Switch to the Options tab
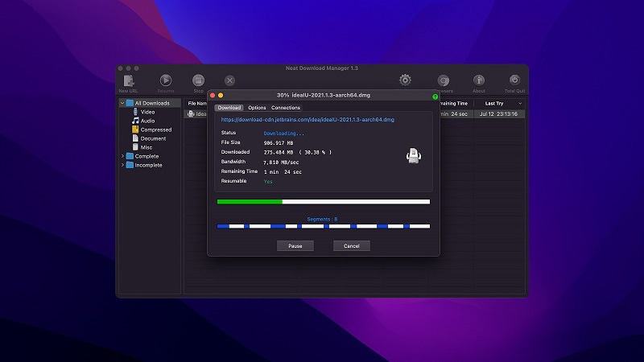 pos(257,108)
